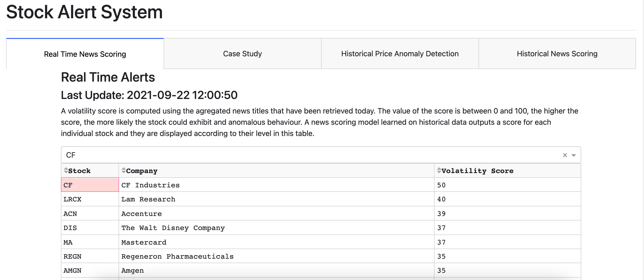This screenshot has width=644, height=280.
Task: Click the Stock column header label
Action: pyautogui.click(x=79, y=171)
